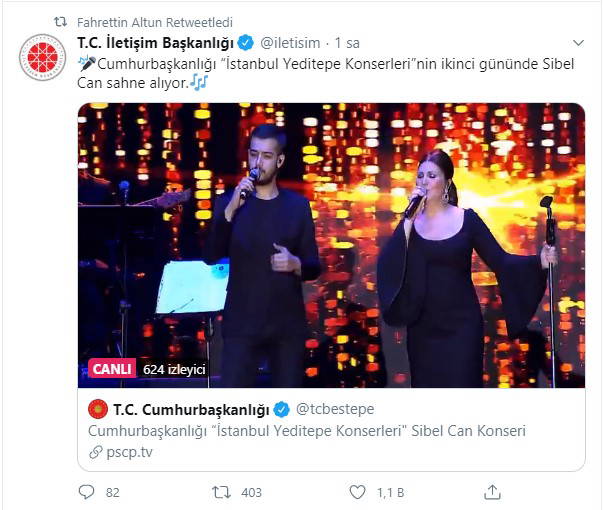Open the T.C. Cumhurbaşkanlığı account name
This screenshot has height=510, width=604.
(191, 410)
